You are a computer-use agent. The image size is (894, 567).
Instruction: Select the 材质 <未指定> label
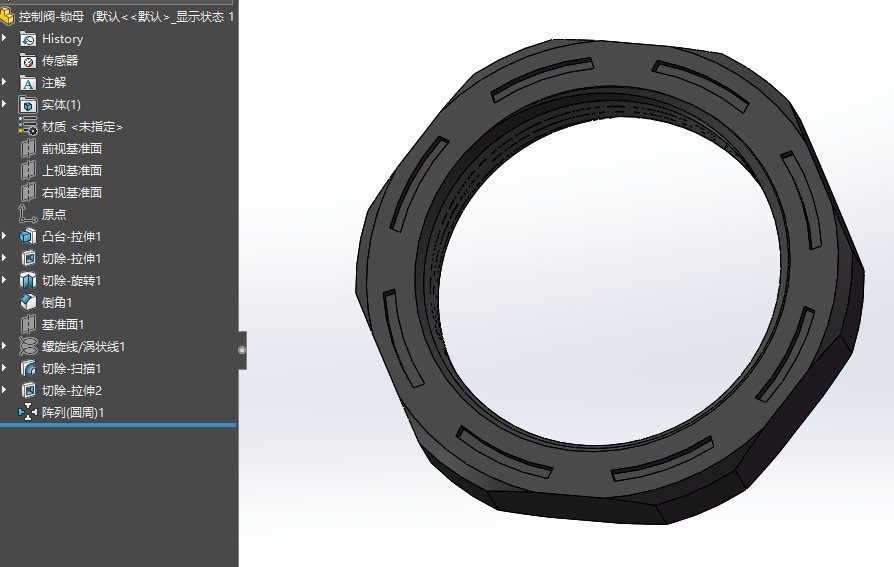(x=82, y=127)
